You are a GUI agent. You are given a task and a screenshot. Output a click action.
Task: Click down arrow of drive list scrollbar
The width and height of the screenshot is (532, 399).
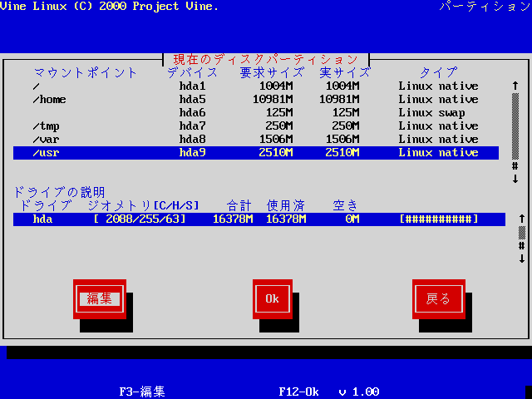click(x=522, y=259)
